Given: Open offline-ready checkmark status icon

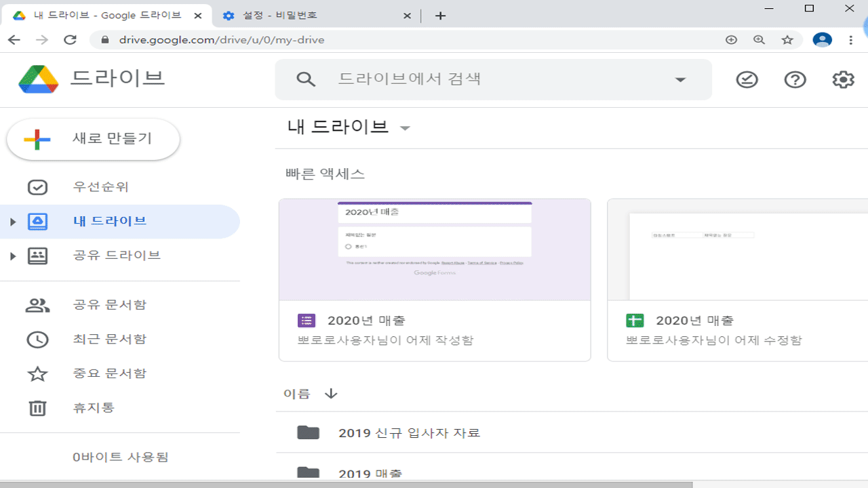Looking at the screenshot, I should pyautogui.click(x=747, y=80).
